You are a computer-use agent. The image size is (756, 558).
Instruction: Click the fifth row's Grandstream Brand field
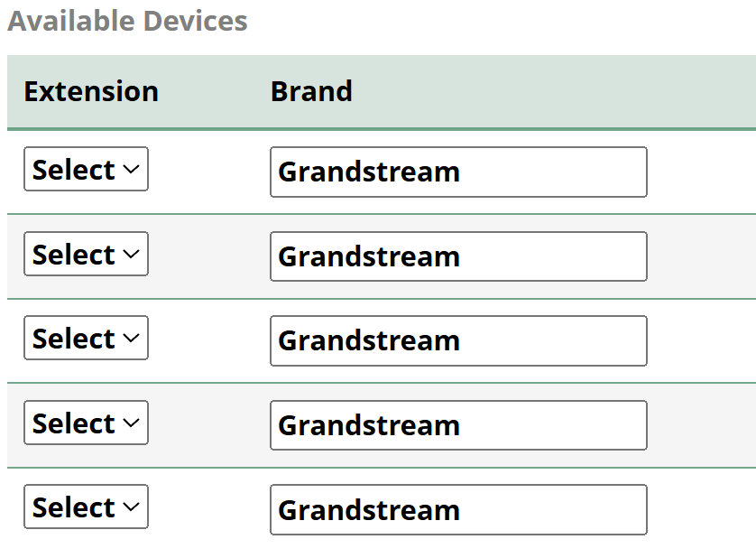click(x=458, y=509)
